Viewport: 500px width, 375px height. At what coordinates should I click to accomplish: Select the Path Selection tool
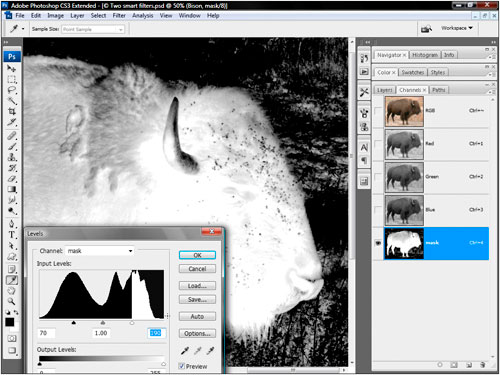[x=12, y=246]
